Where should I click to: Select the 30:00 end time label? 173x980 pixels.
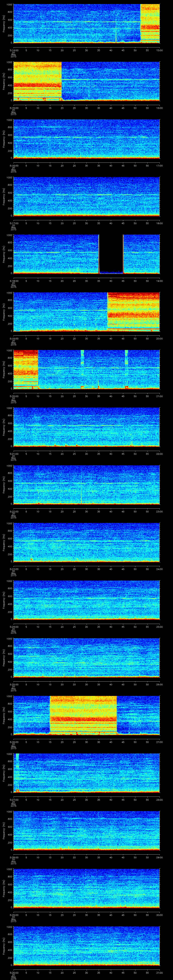[159, 915]
